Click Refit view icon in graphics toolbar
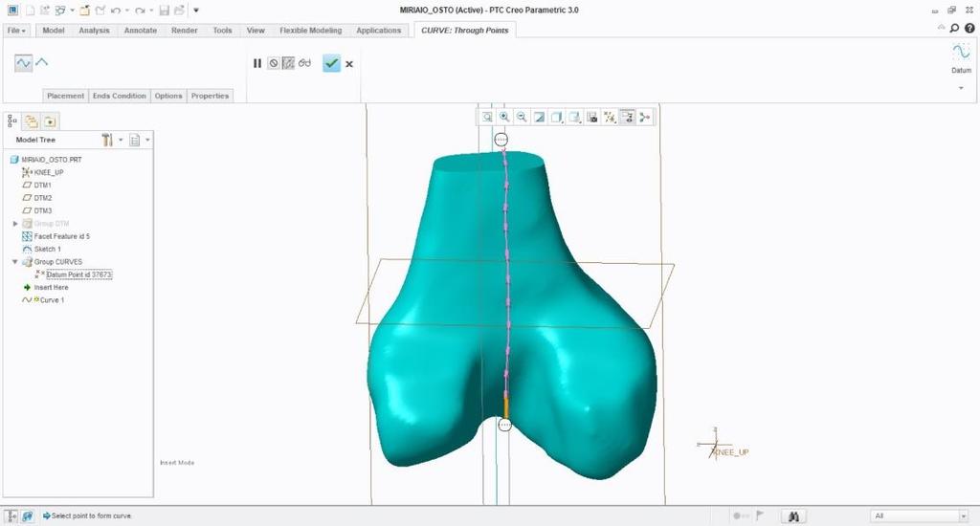The height and width of the screenshot is (526, 980). point(486,117)
